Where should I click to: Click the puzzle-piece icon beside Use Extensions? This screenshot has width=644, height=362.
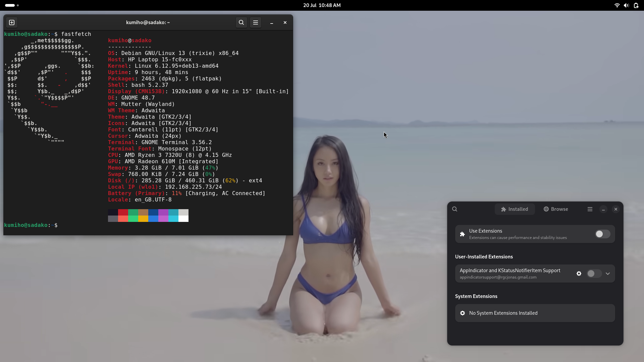click(462, 234)
